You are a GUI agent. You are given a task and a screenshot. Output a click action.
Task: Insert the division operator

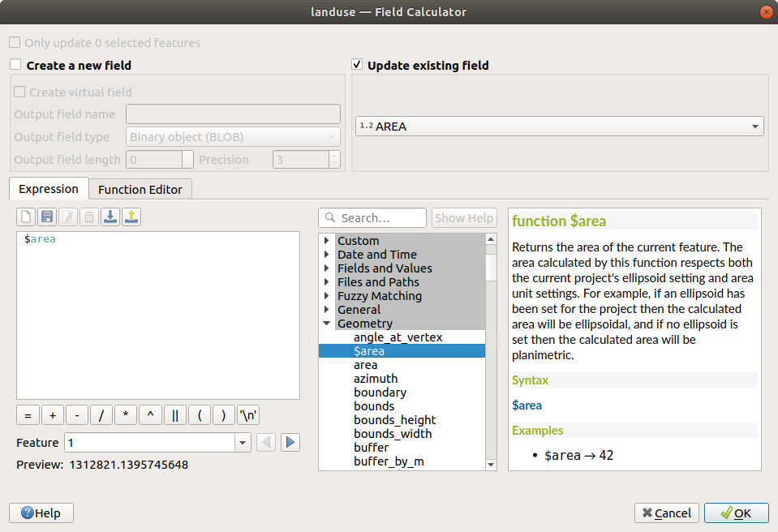click(101, 415)
